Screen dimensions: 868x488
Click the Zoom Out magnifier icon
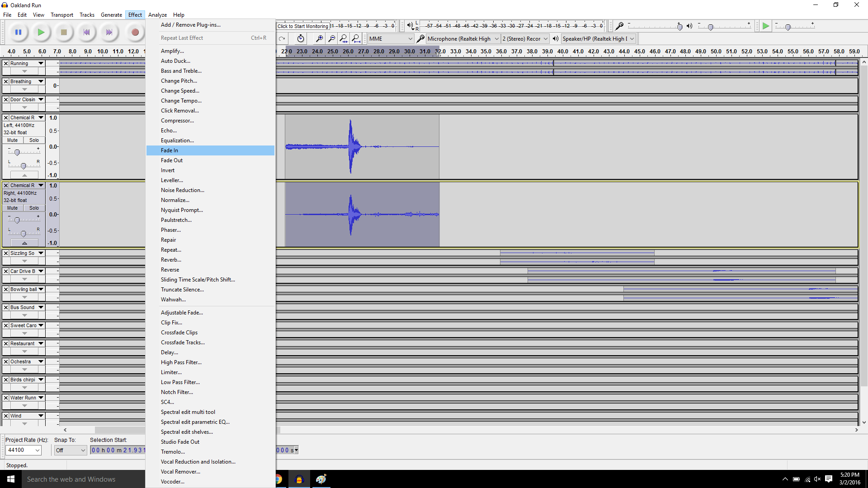pos(331,39)
